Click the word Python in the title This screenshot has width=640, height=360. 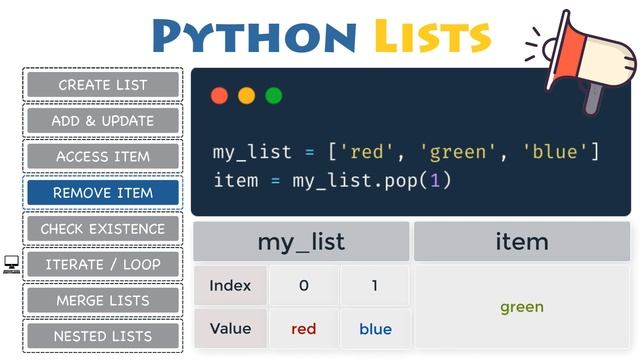254,36
